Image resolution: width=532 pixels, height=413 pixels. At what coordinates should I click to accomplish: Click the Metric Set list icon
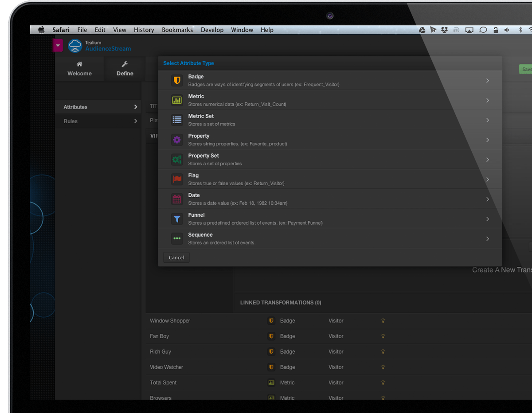[177, 120]
